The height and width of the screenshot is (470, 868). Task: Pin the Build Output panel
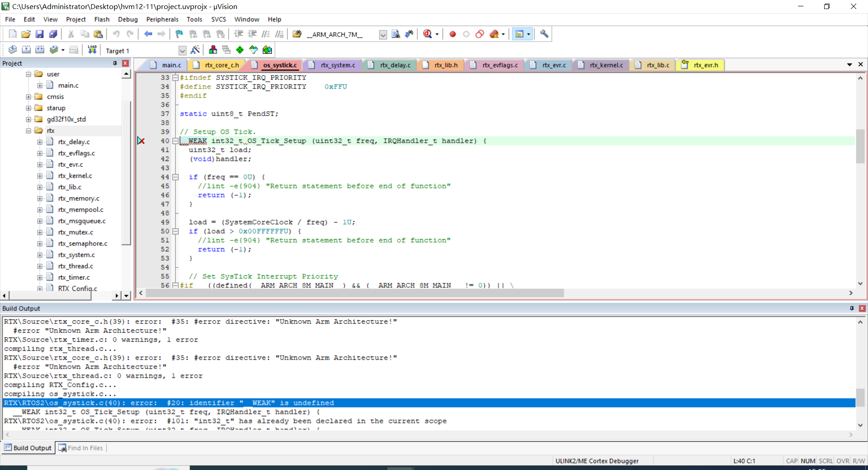click(852, 308)
